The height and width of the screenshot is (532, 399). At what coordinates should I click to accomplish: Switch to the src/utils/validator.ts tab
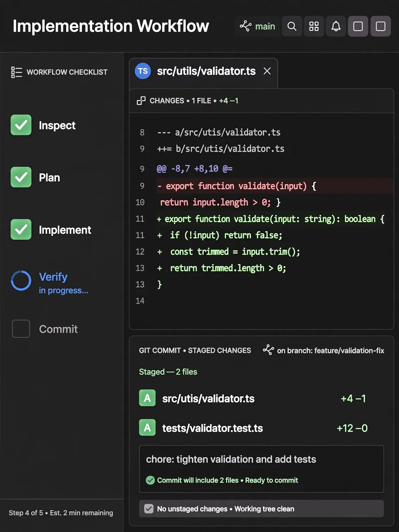203,73
